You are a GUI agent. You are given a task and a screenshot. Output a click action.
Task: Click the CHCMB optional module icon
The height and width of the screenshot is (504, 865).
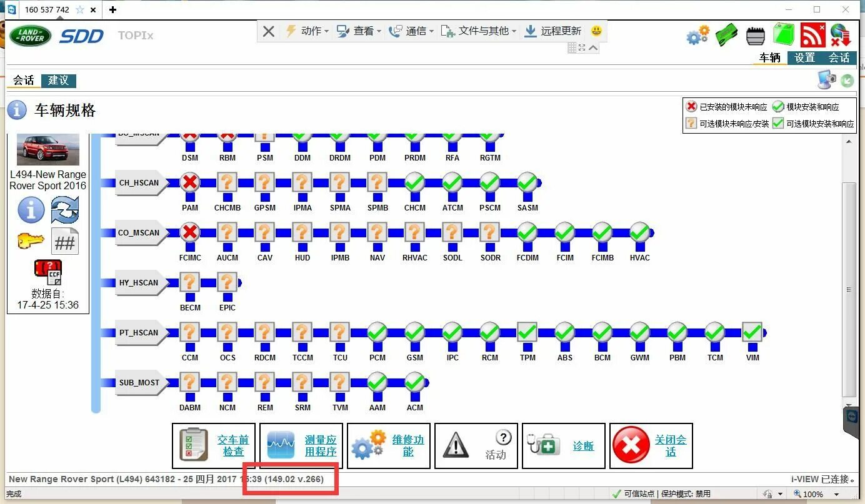pos(227,182)
